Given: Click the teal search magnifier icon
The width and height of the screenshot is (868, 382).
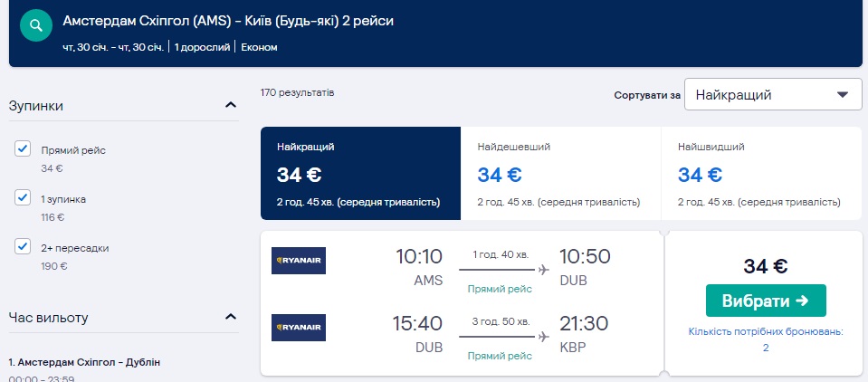Looking at the screenshot, I should point(36,25).
